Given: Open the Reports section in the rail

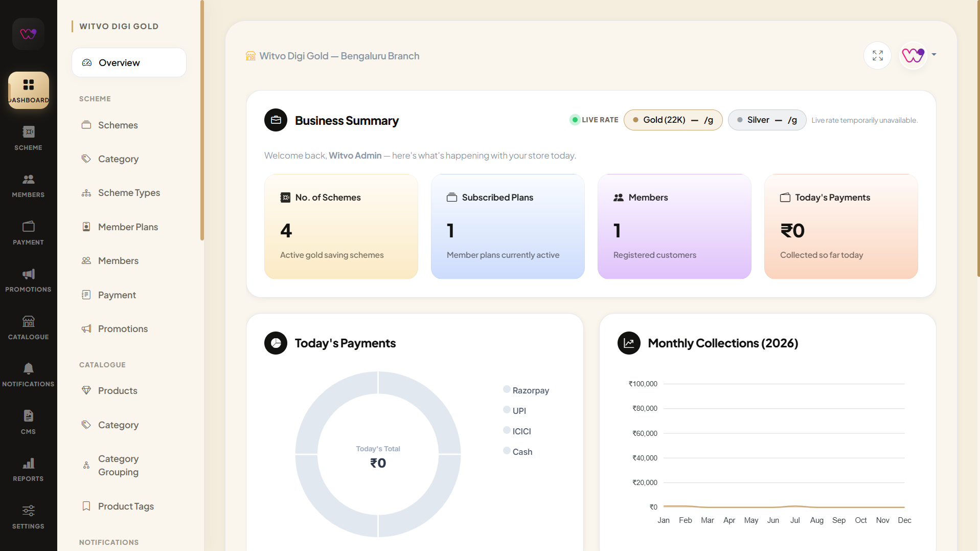Looking at the screenshot, I should click(28, 470).
